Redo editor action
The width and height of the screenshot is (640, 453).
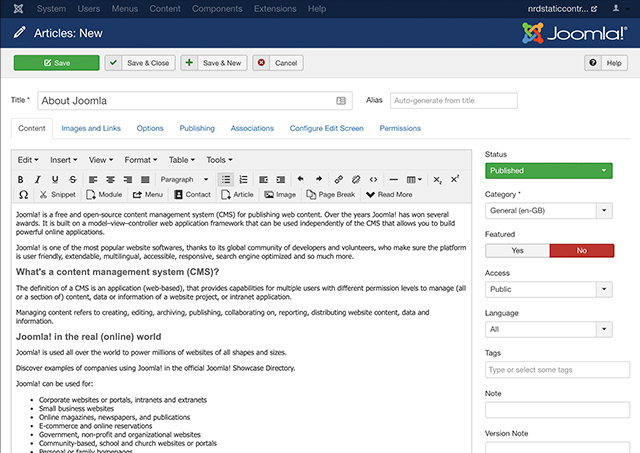coord(318,179)
